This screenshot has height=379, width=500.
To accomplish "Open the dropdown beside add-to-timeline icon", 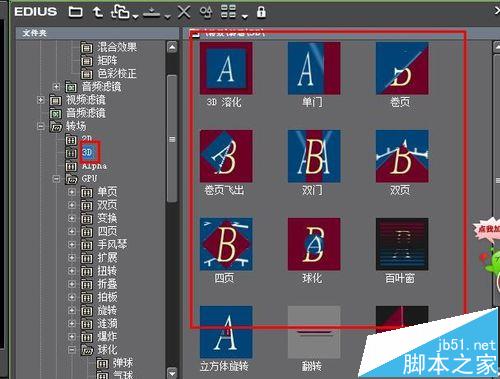I will click(x=167, y=16).
